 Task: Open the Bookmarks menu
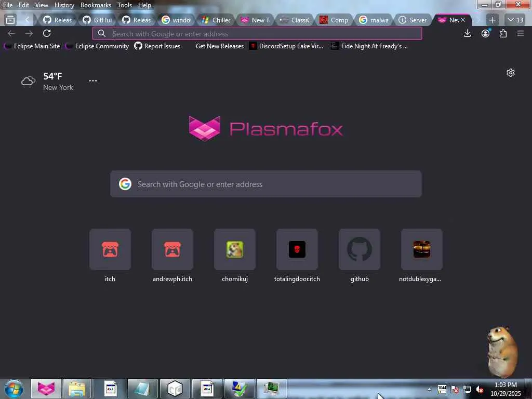coord(96,5)
